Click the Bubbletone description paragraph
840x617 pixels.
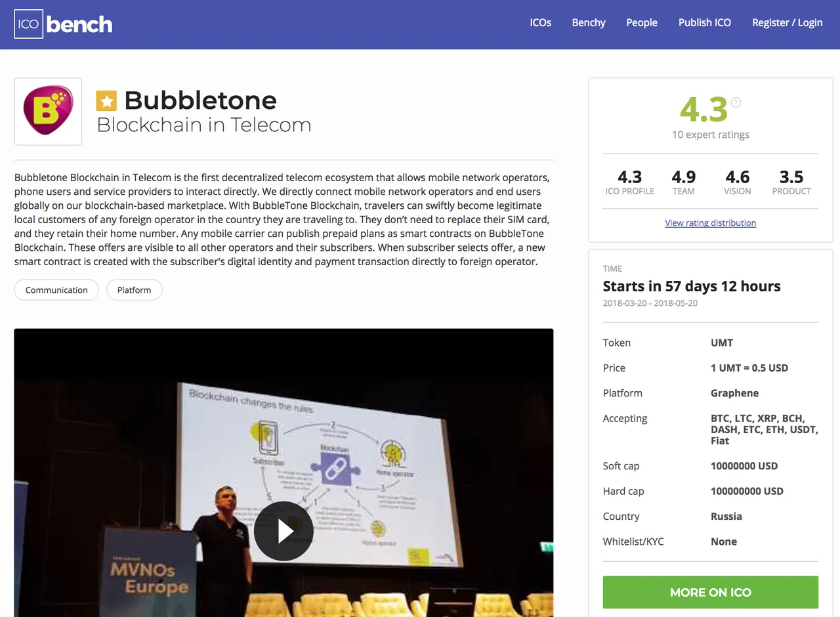[x=282, y=219]
